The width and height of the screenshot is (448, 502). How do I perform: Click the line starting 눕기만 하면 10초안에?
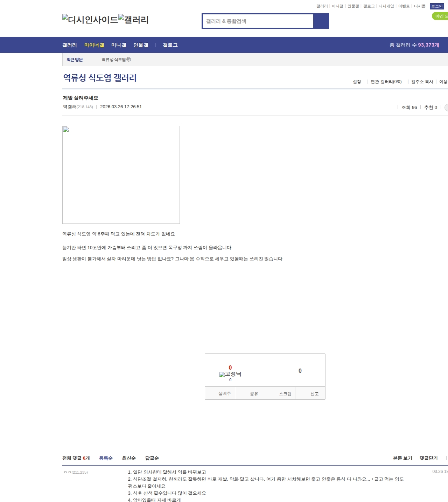coord(147,248)
